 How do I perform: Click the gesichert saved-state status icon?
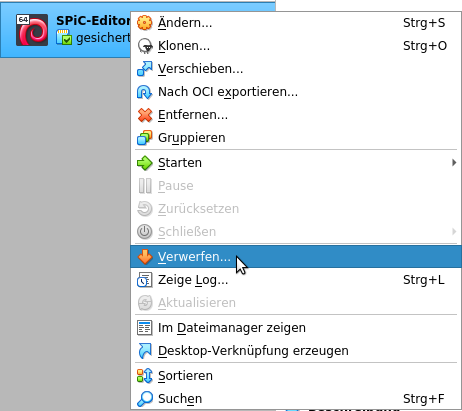pyautogui.click(x=64, y=37)
